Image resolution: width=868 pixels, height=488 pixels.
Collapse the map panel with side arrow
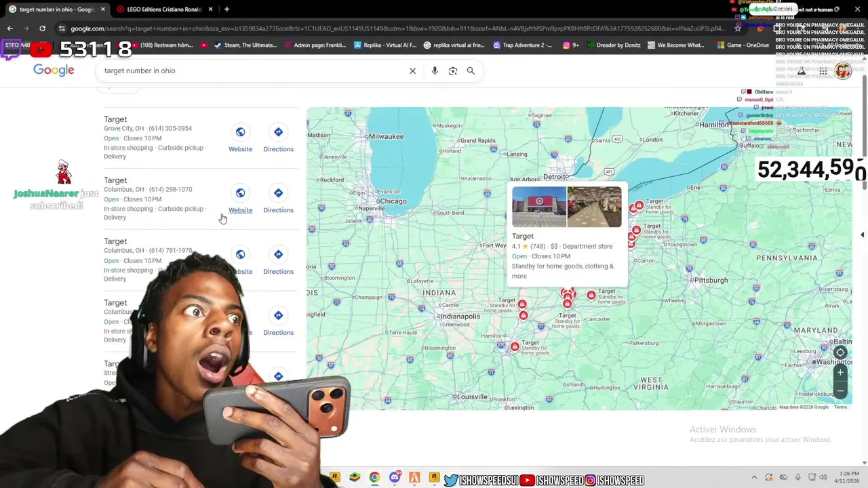coord(862,235)
